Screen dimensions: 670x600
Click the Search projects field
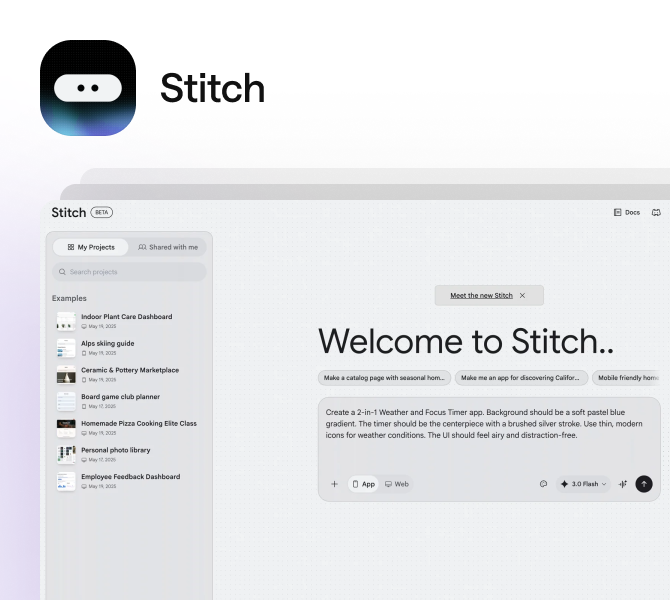[129, 272]
